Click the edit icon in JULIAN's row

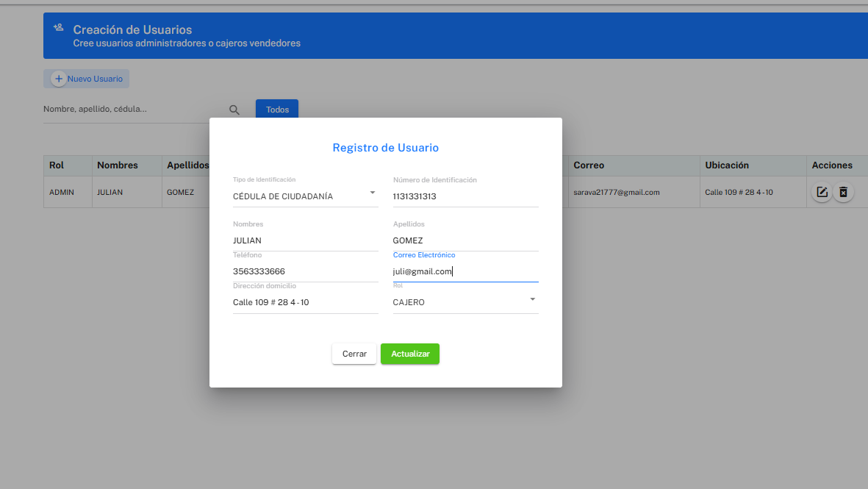pyautogui.click(x=822, y=192)
